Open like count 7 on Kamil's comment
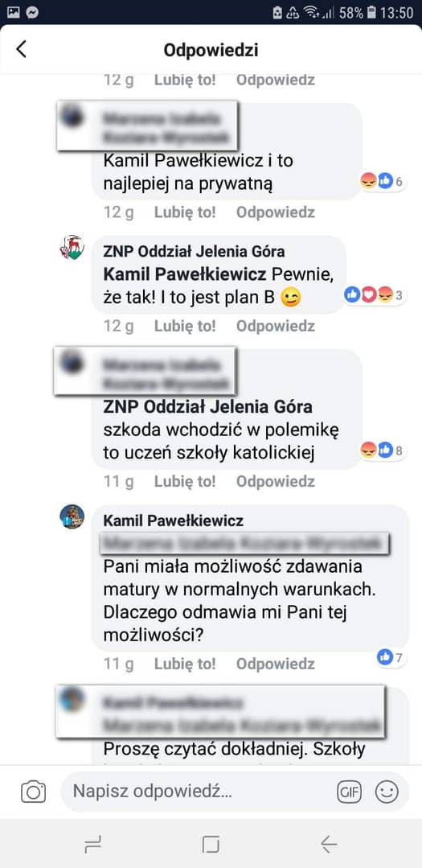422x868 pixels. pos(391,657)
